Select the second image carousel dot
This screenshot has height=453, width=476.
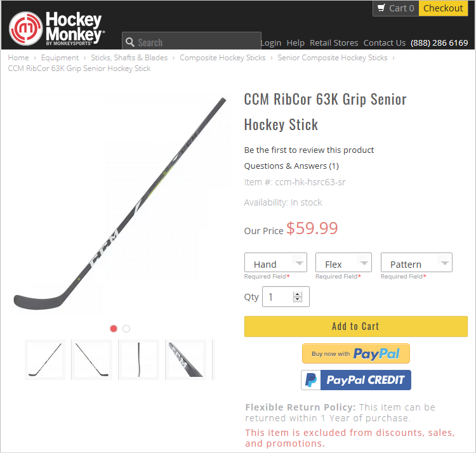tap(126, 329)
